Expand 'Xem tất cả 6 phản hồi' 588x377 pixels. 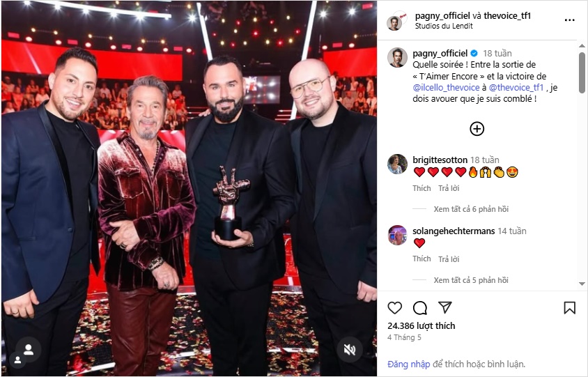pos(471,209)
